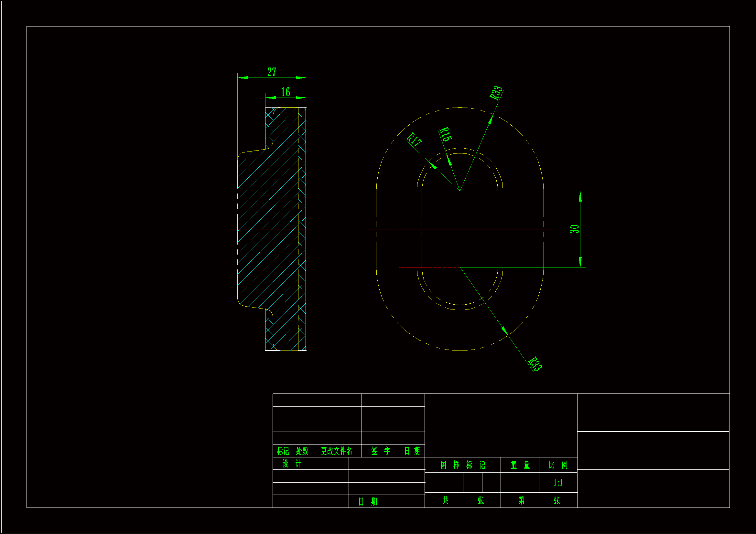Click the 设计 row label
The height and width of the screenshot is (534, 756).
[x=292, y=464]
